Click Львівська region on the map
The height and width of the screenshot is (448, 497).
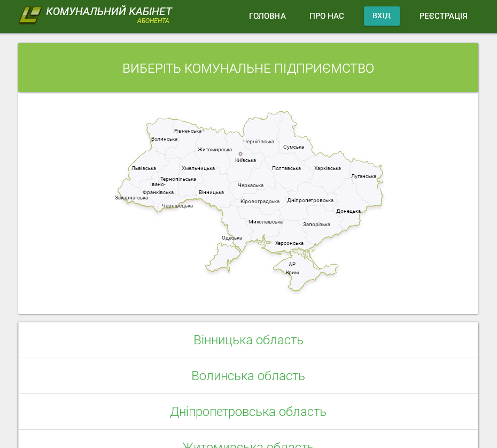(144, 168)
